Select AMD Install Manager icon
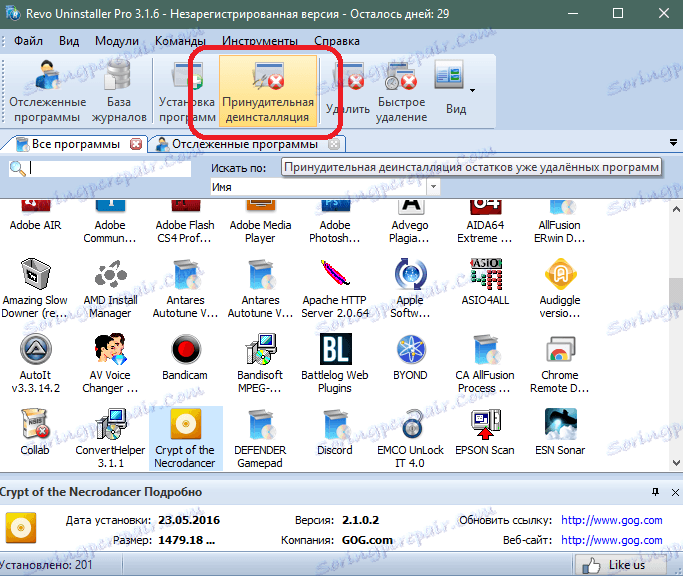 coord(111,274)
